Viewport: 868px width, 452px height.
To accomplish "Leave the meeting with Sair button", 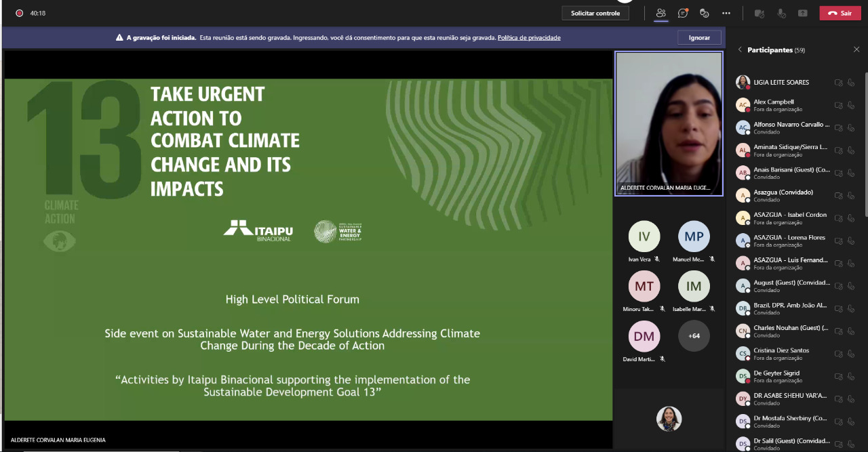I will click(840, 13).
